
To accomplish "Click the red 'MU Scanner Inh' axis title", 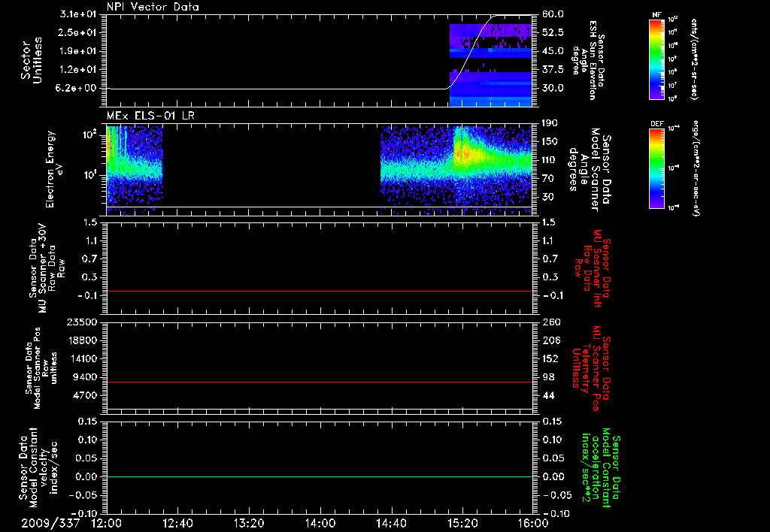I will click(x=593, y=268).
